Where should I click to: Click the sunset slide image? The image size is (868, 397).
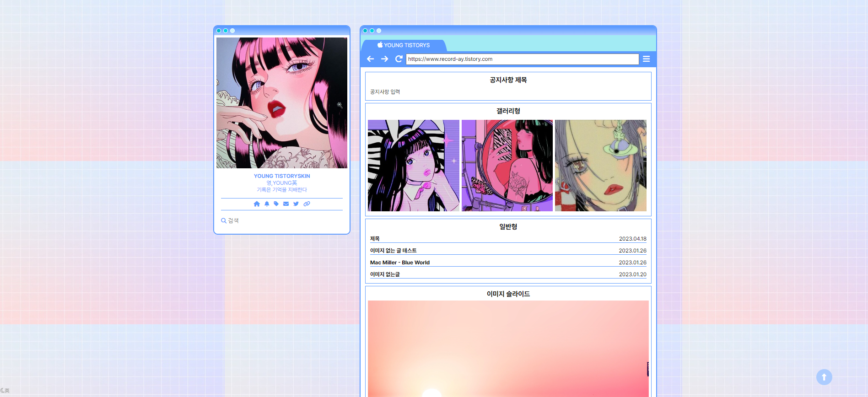click(508, 349)
